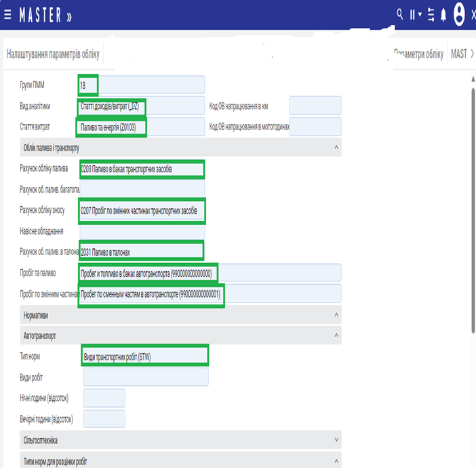Viewport: 476px width, 468px height.
Task: Click the pause bars icon in header
Action: click(412, 14)
